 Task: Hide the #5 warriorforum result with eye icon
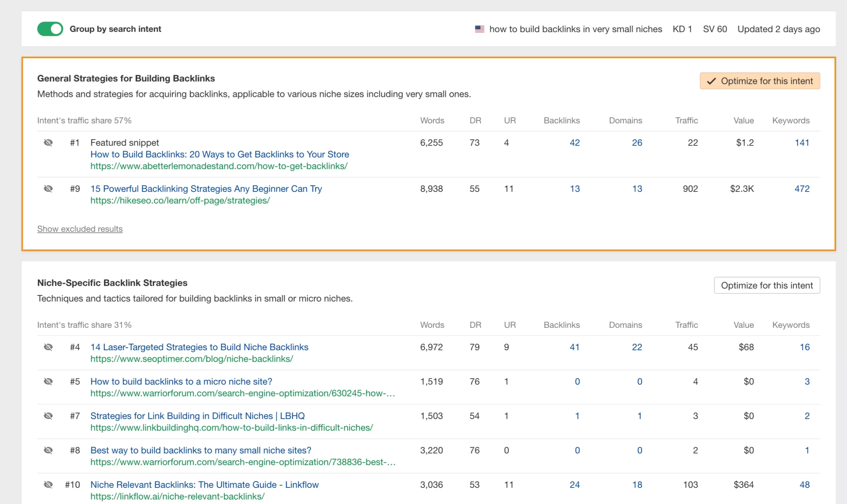click(48, 381)
